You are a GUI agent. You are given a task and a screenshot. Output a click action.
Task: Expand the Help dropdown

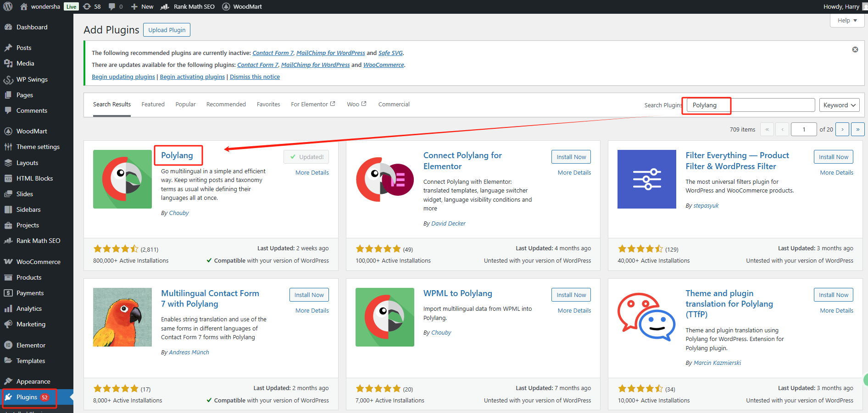[x=846, y=20]
